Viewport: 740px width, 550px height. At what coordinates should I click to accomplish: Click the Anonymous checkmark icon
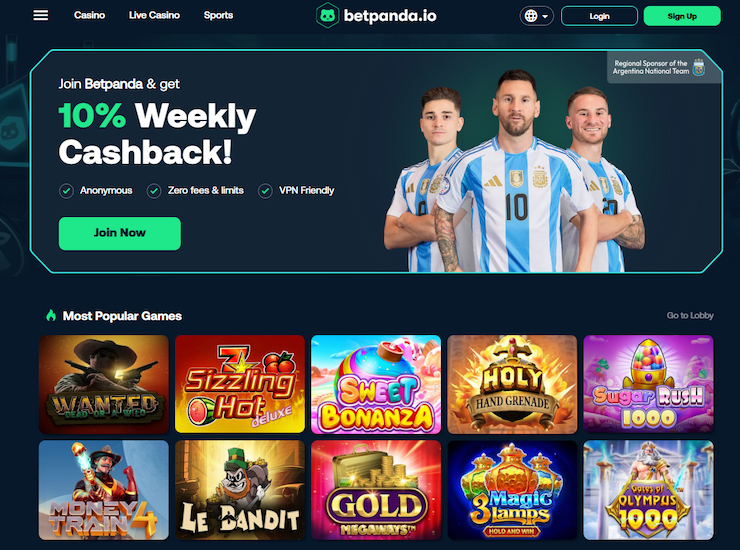coord(67,191)
